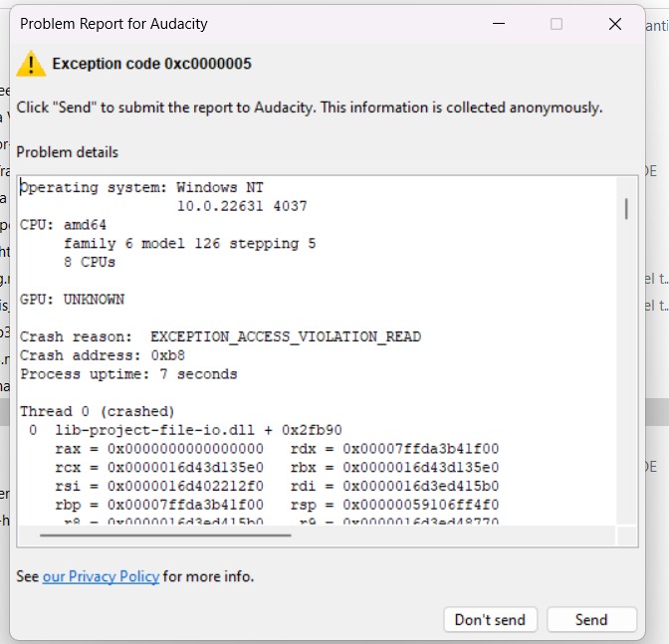669x644 pixels.
Task: Click the yellow warning icon
Action: pyautogui.click(x=31, y=64)
